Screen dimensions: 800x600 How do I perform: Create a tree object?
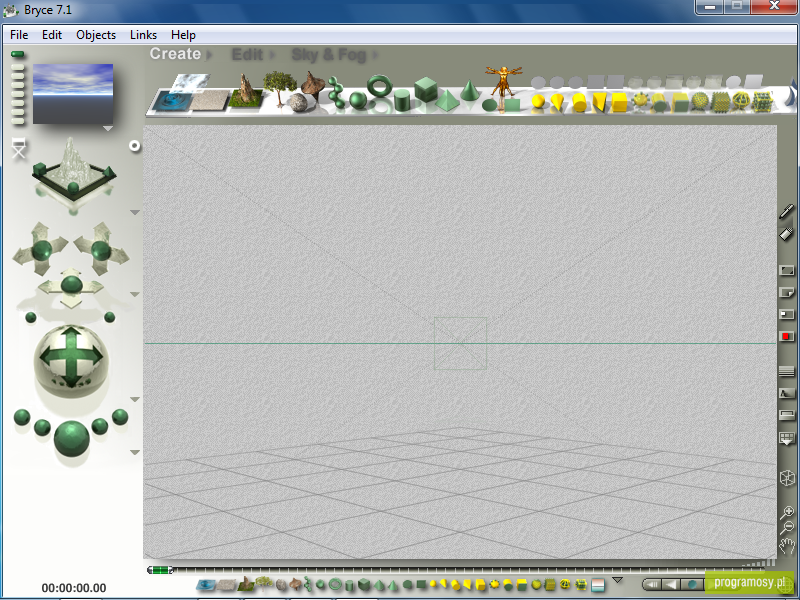point(280,88)
